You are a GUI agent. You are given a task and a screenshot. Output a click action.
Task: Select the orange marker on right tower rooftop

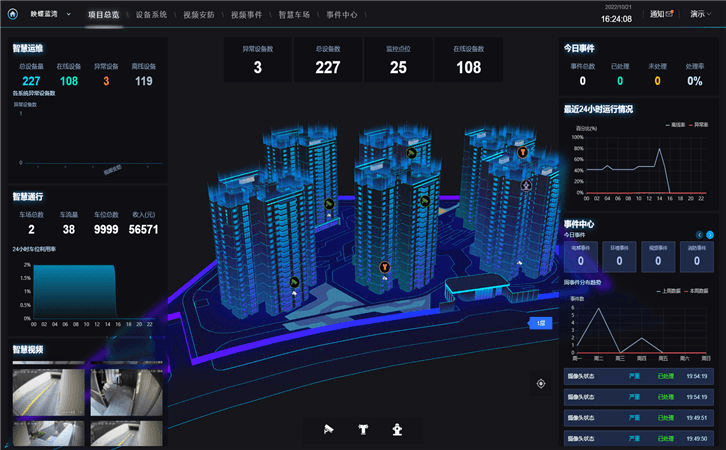point(522,152)
